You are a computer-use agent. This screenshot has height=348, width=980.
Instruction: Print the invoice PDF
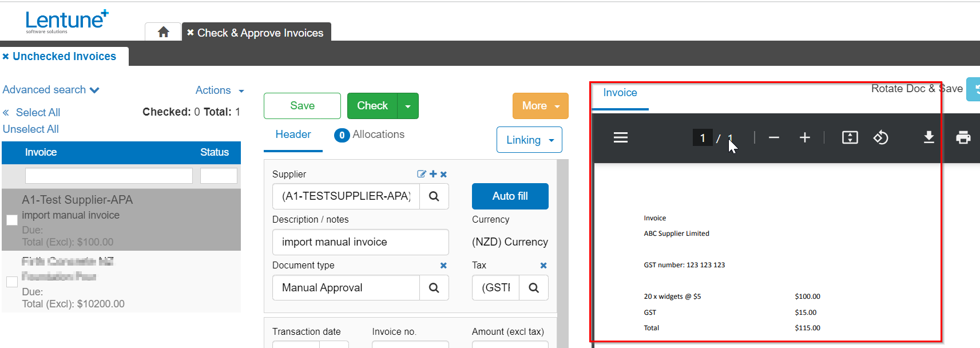963,137
